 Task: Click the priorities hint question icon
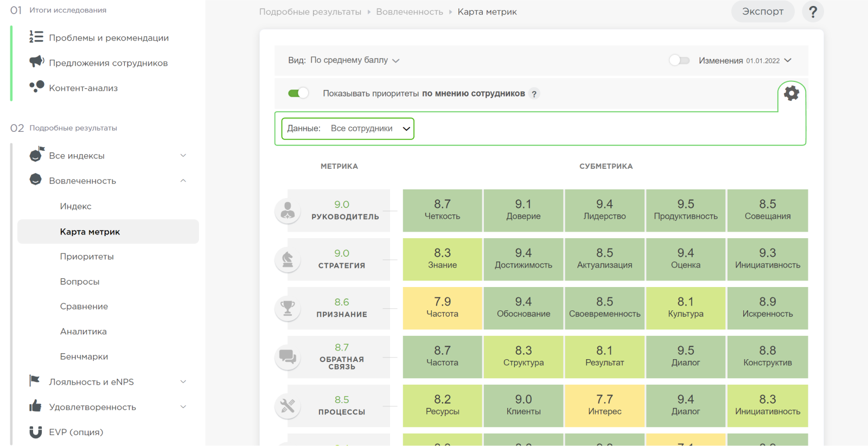click(x=534, y=94)
